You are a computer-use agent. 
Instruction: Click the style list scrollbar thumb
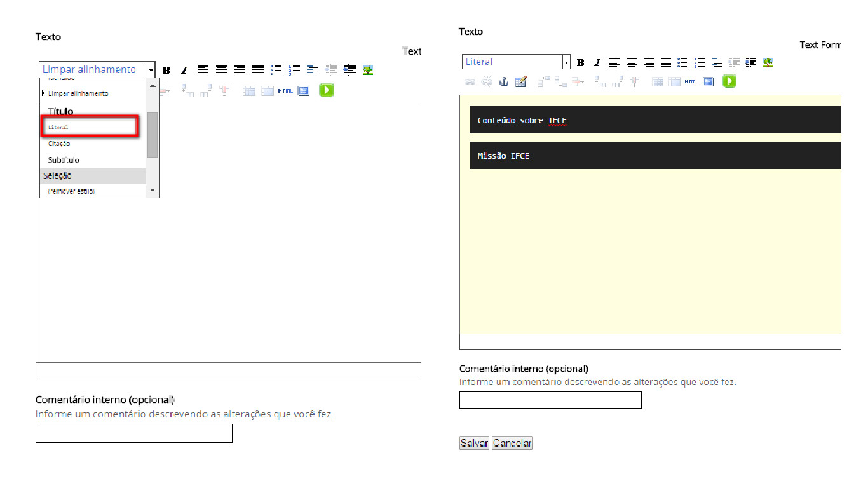(x=153, y=135)
